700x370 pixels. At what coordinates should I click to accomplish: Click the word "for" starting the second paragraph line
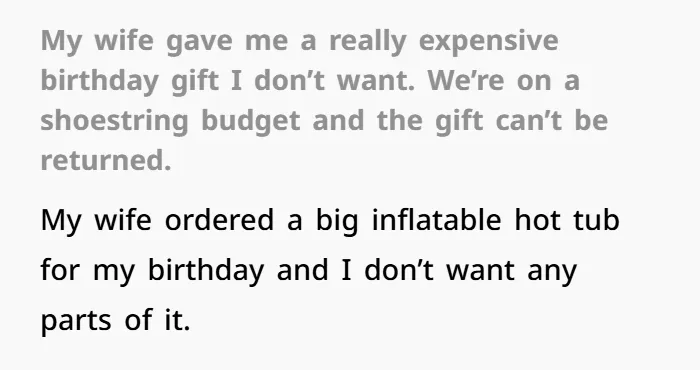(60, 270)
